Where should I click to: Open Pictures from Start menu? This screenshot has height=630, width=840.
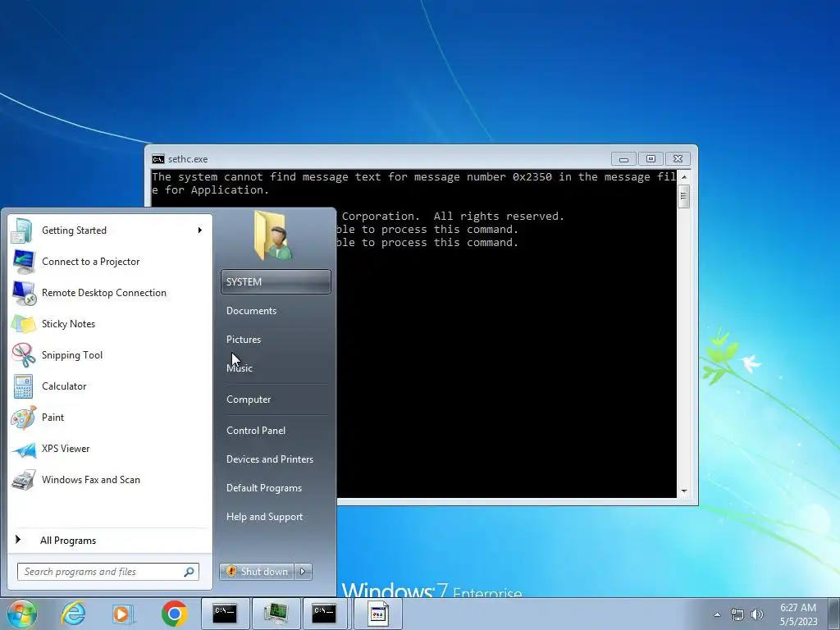(x=276, y=340)
